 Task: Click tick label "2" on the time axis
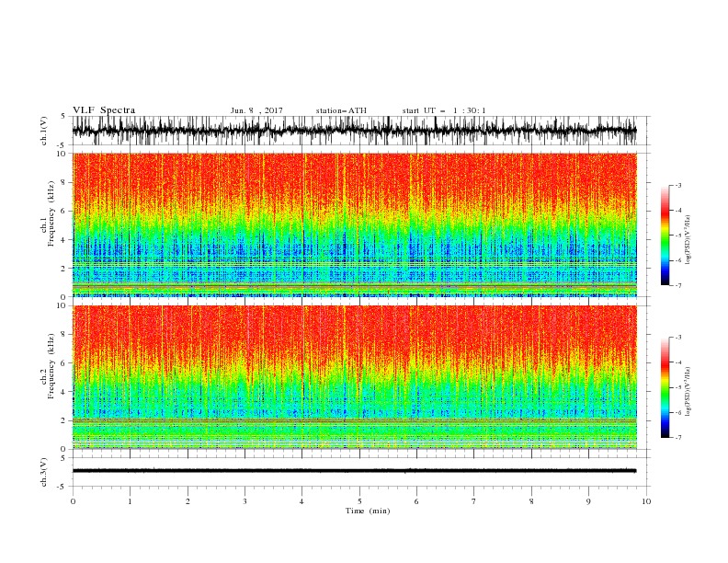click(x=188, y=501)
